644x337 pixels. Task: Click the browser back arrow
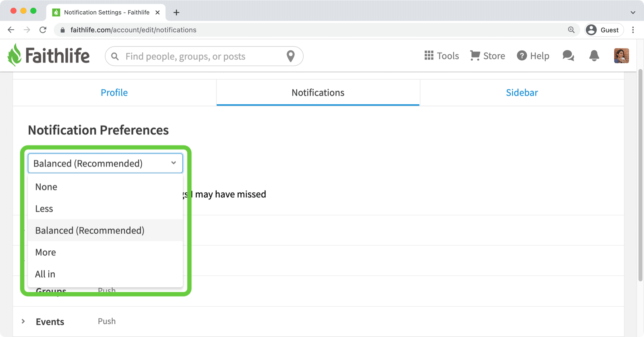[x=11, y=30]
